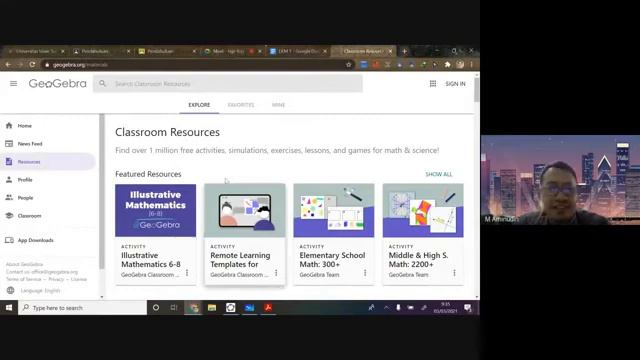Click the search magnifier icon
640x360 pixels.
click(102, 84)
